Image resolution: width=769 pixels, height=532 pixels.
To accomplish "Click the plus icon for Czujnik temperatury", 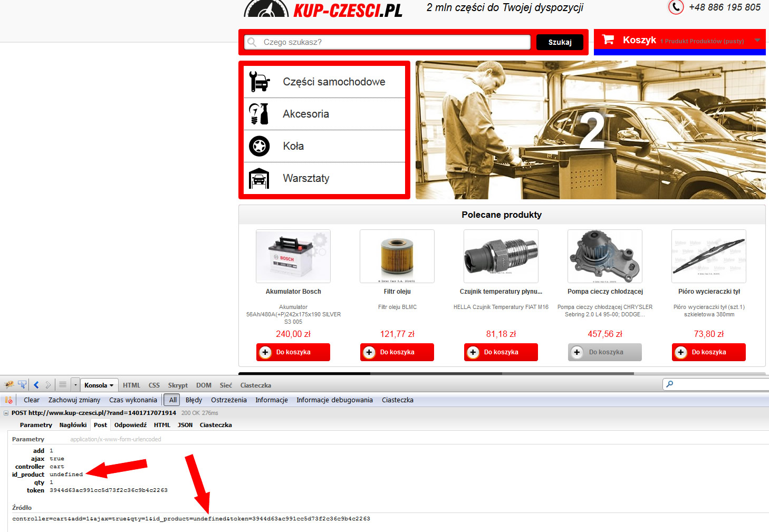I will point(473,352).
